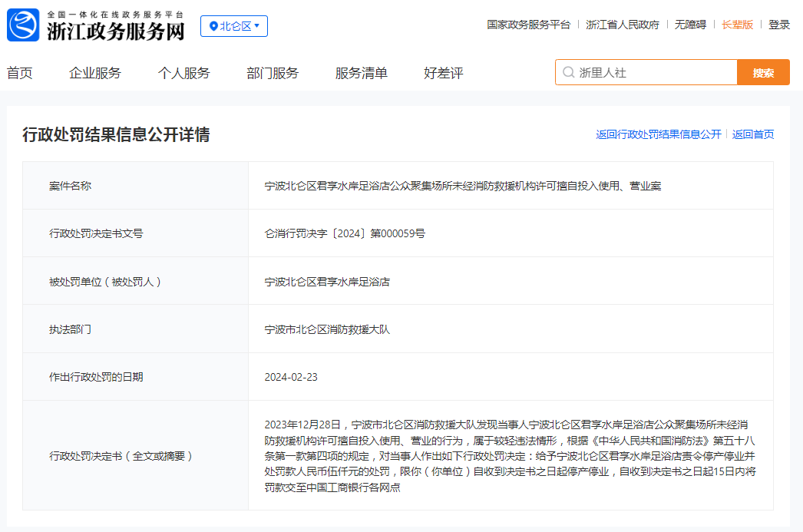Click the Zhejiang government service site logo

[23, 25]
